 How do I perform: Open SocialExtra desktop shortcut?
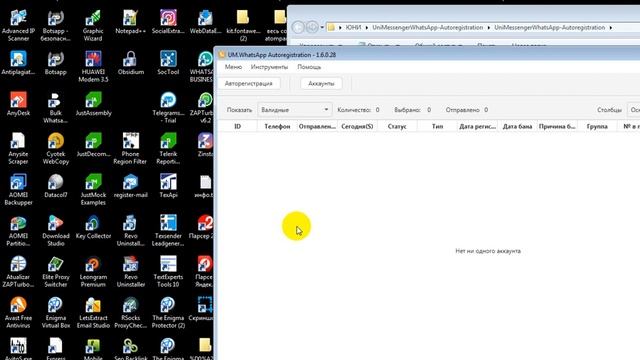pyautogui.click(x=168, y=22)
